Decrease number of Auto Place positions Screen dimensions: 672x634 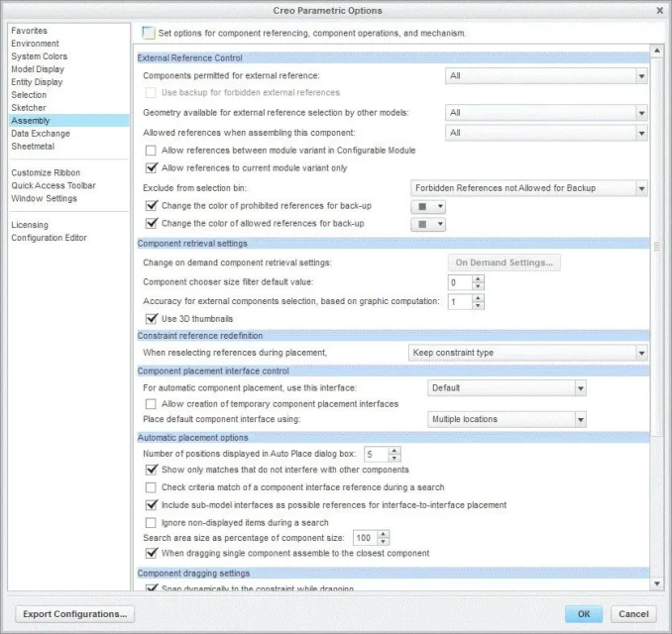coord(394,458)
